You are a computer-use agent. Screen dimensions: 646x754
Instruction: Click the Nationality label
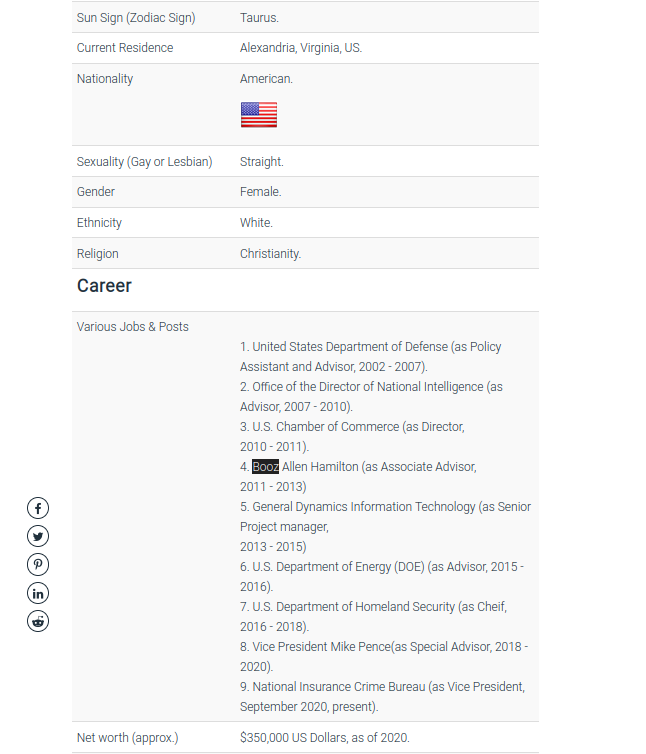tap(105, 79)
